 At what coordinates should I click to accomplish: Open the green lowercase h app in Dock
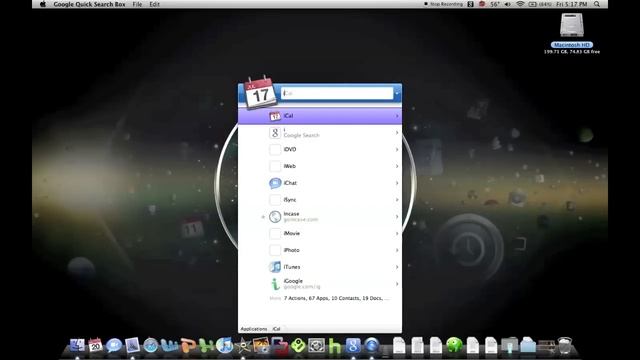coord(335,346)
